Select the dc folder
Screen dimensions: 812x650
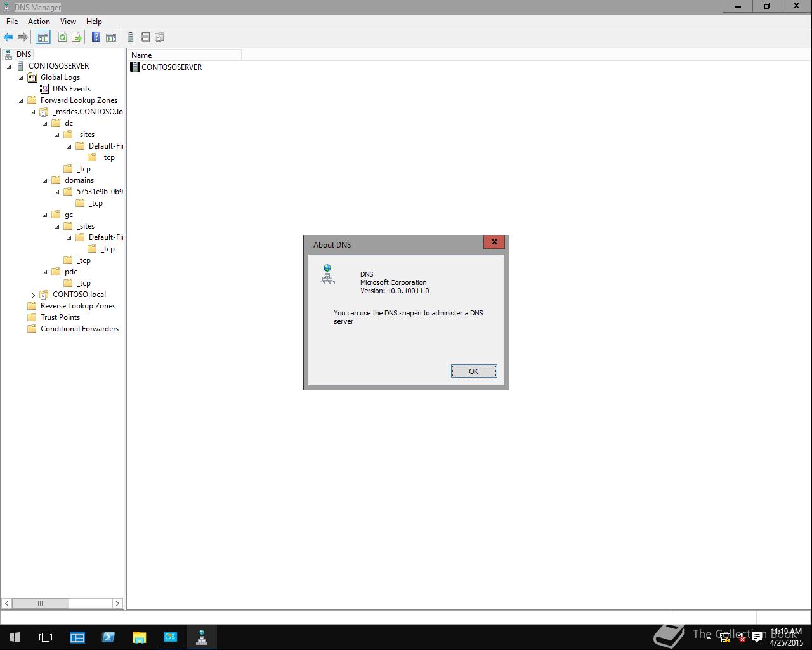tap(69, 123)
